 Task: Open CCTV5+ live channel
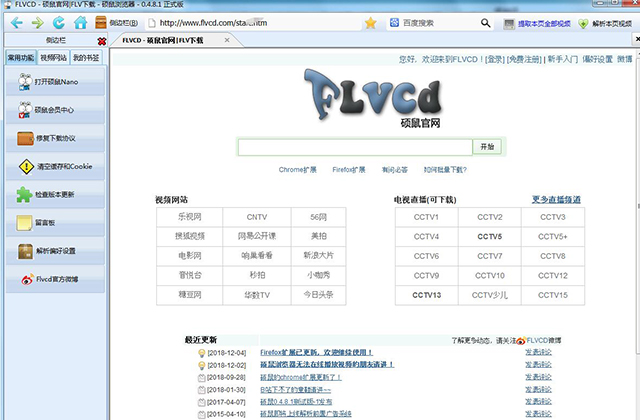[553, 236]
